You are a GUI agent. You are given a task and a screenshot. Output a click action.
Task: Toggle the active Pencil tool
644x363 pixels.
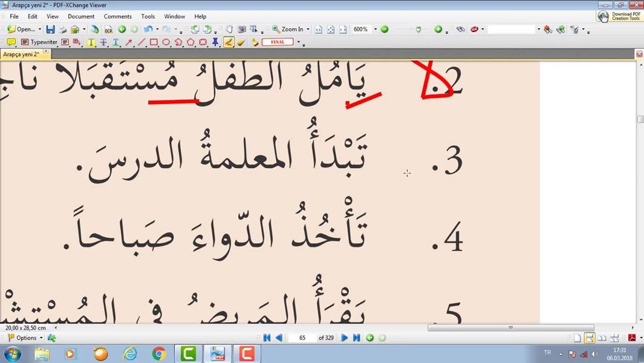click(229, 42)
